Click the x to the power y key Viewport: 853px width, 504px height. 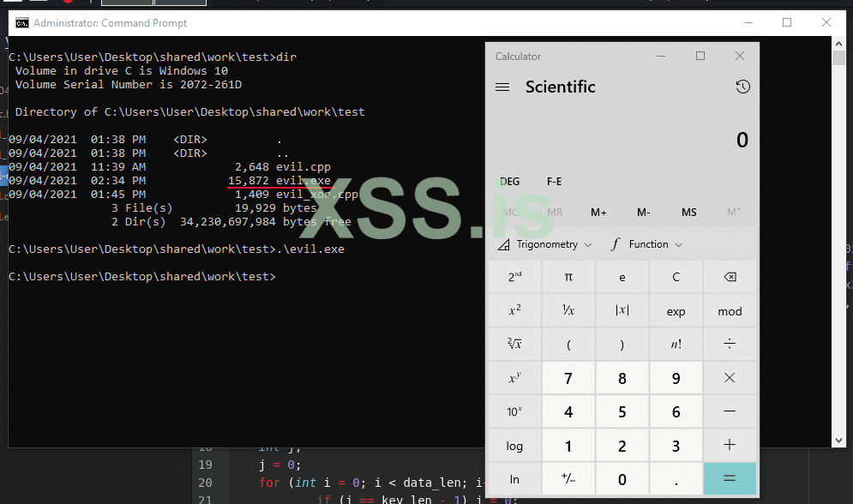coord(514,378)
